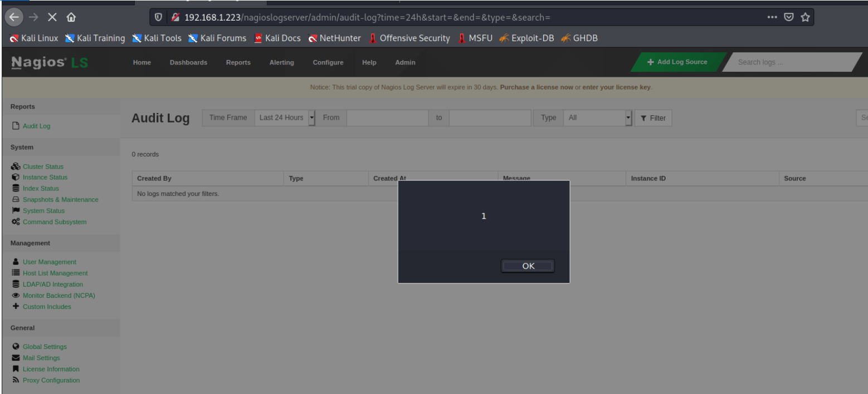Open Snapshots & Maintenance link

click(60, 200)
